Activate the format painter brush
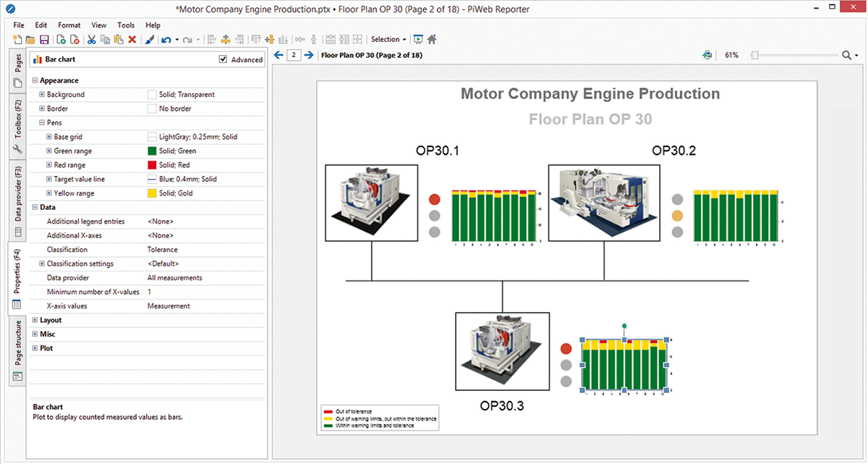The width and height of the screenshot is (868, 464). point(149,40)
